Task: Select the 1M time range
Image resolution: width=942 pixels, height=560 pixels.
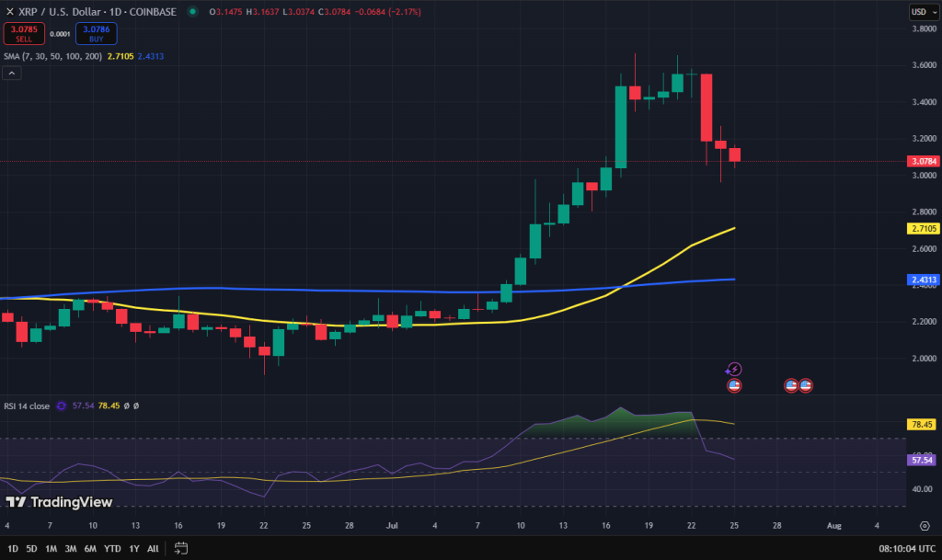Action: [52, 549]
